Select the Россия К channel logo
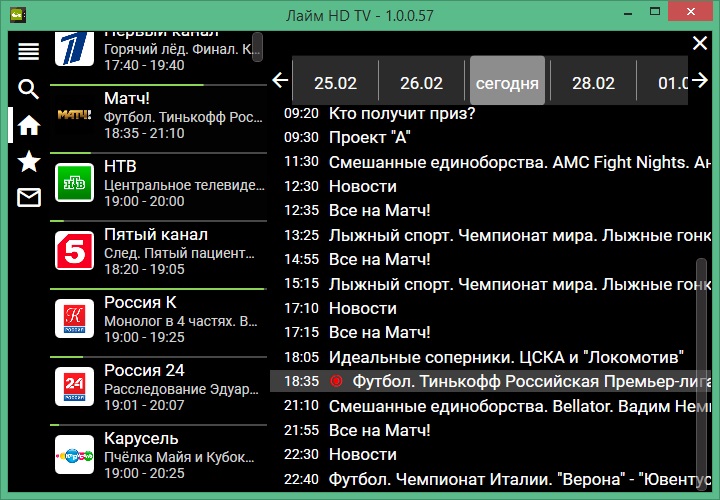 click(74, 319)
